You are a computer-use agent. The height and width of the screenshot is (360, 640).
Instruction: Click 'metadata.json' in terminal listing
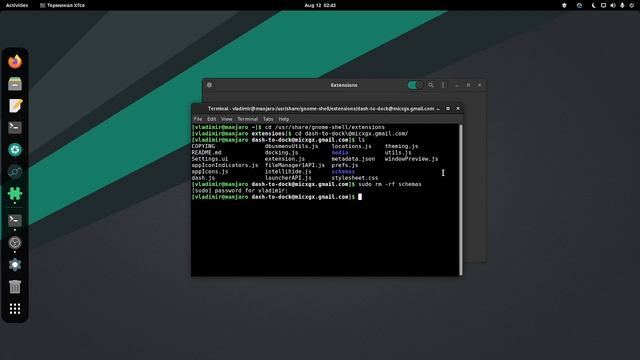coord(353,159)
